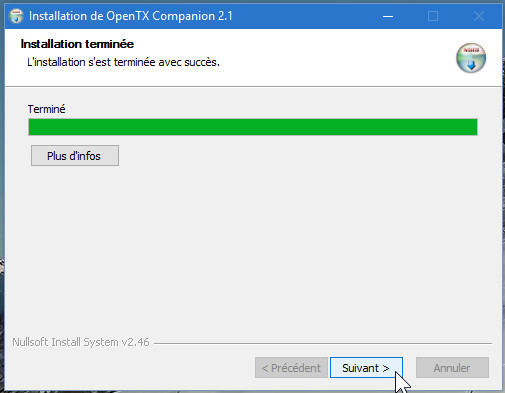Image resolution: width=505 pixels, height=393 pixels.
Task: Click the installer icon in the title bar
Action: tap(16, 16)
